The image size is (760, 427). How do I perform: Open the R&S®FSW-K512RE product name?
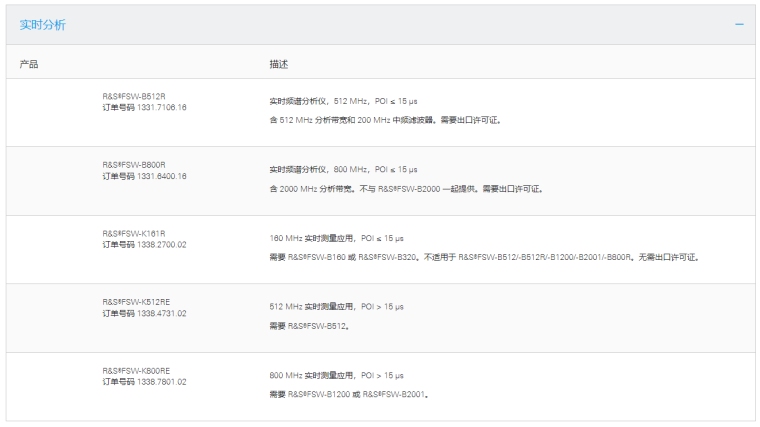pyautogui.click(x=135, y=302)
